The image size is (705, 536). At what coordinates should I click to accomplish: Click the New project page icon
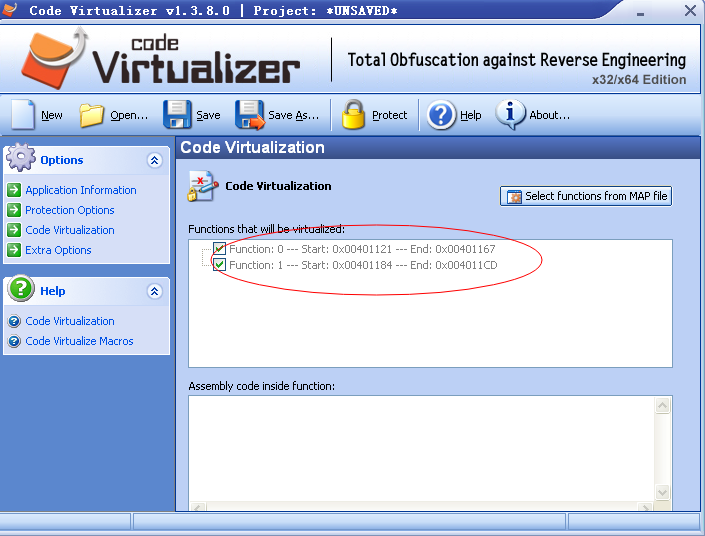click(x=23, y=115)
